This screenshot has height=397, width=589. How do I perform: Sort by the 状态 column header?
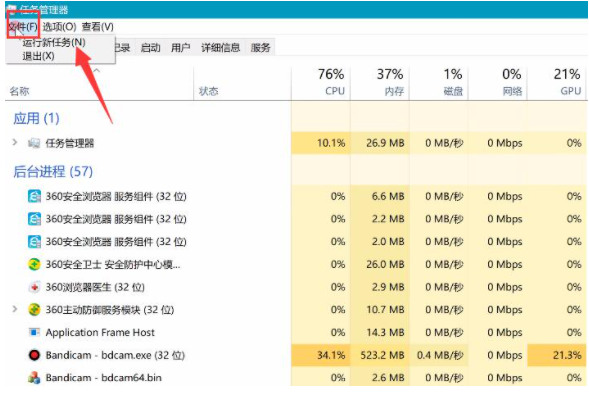(x=208, y=91)
